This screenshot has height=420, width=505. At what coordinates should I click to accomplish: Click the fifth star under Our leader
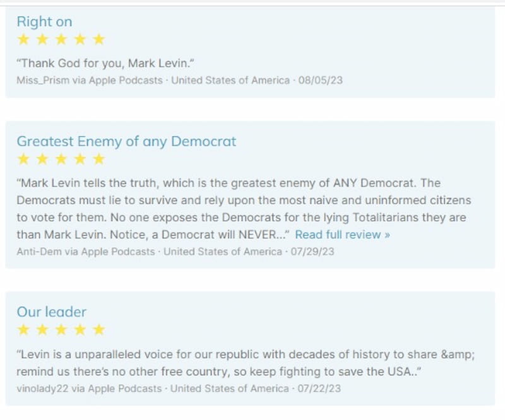pyautogui.click(x=99, y=330)
